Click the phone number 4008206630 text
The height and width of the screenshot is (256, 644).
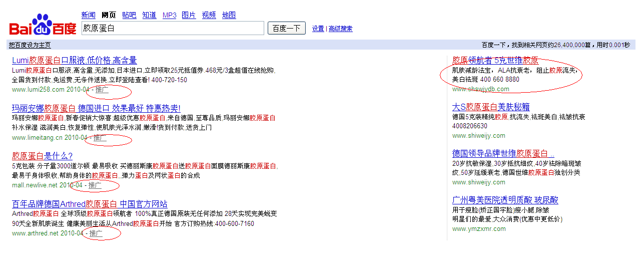pyautogui.click(x=470, y=126)
